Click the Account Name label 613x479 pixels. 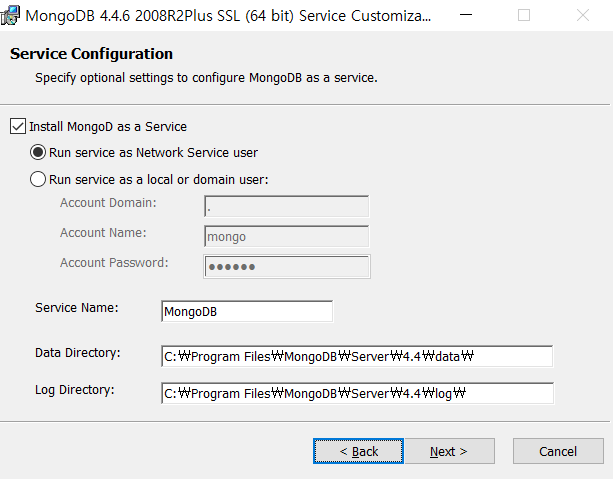(x=103, y=233)
